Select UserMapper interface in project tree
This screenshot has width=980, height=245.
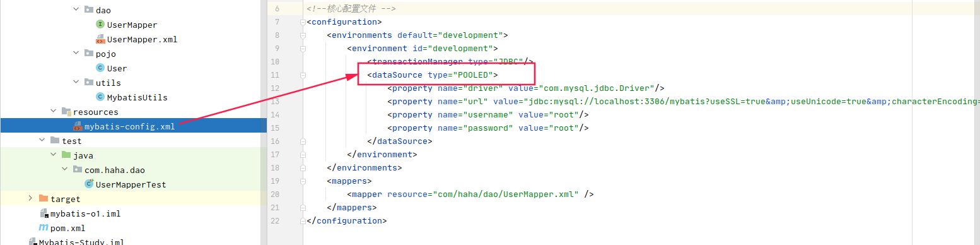132,25
